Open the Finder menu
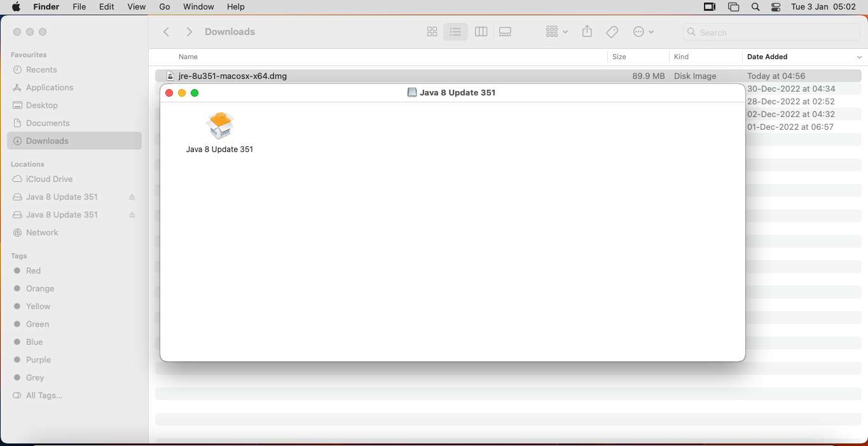Viewport: 868px width, 446px height. [x=46, y=7]
